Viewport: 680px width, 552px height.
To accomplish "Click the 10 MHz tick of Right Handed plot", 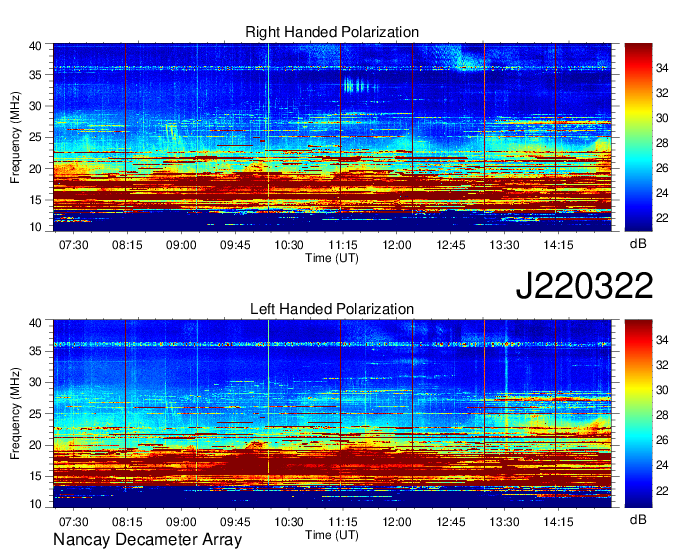I will (35, 227).
